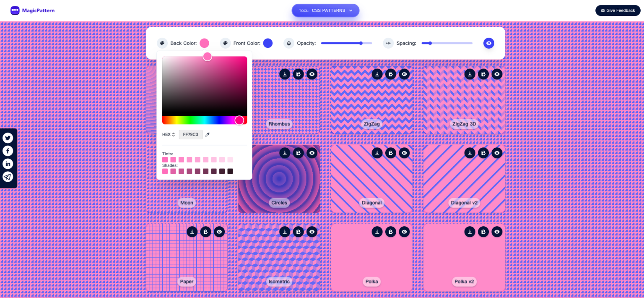The image size is (644, 298).
Task: Click the droplet icon next to Opacity
Action: 289,43
